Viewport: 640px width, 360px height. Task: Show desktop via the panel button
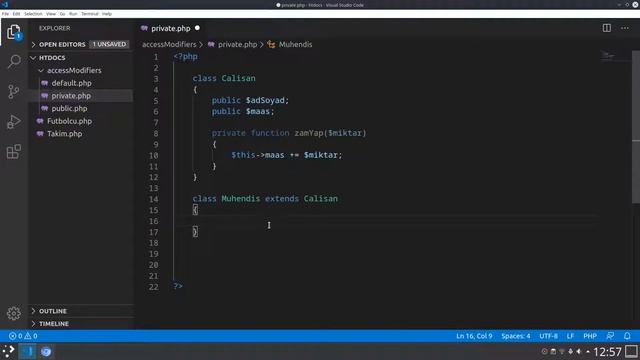click(x=631, y=351)
